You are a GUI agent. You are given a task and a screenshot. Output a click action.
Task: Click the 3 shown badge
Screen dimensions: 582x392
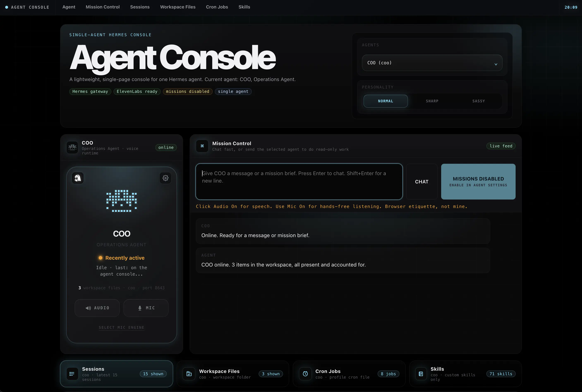271,374
